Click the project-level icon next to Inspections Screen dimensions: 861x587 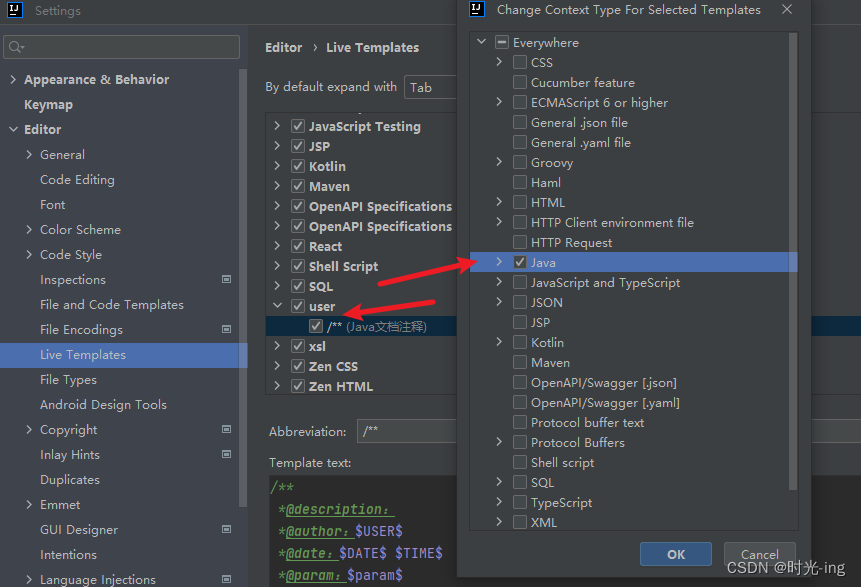[x=227, y=280]
